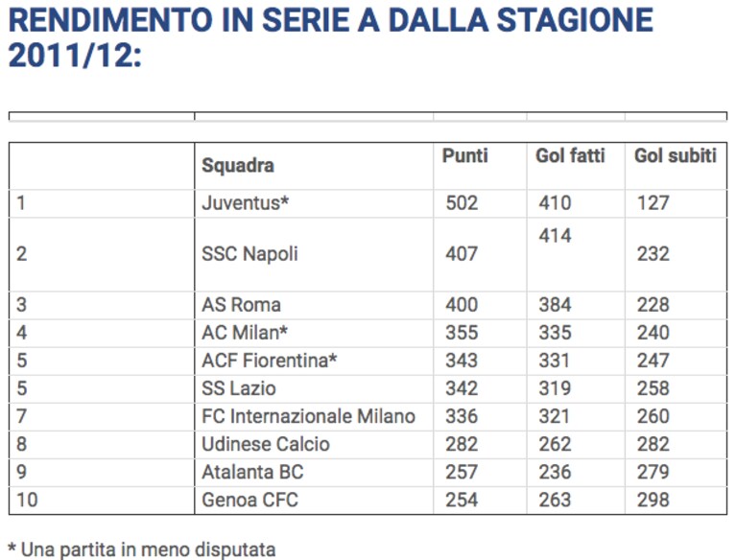This screenshot has height=560, width=736.
Task: Select the Squadra column header
Action: click(x=238, y=166)
